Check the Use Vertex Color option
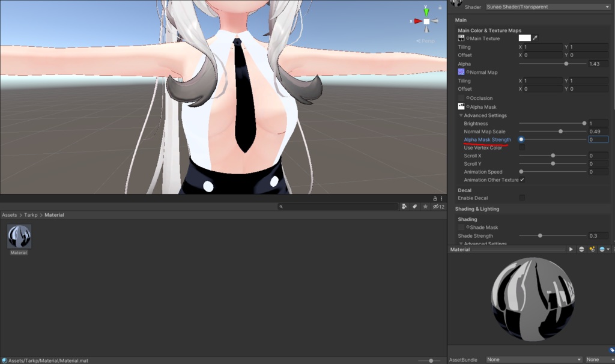 [521, 147]
